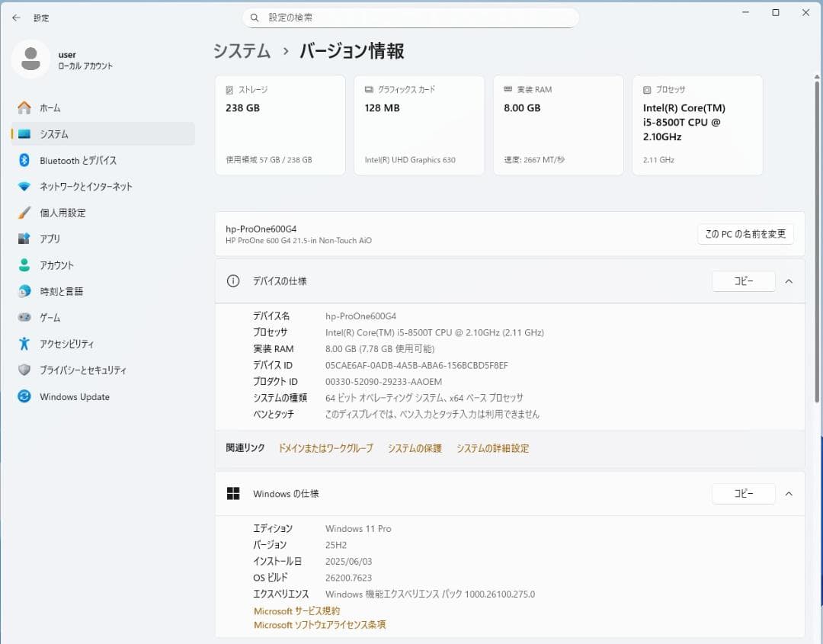This screenshot has height=644, width=823.
Task: Click この PC の名前を変更 button
Action: pyautogui.click(x=745, y=234)
